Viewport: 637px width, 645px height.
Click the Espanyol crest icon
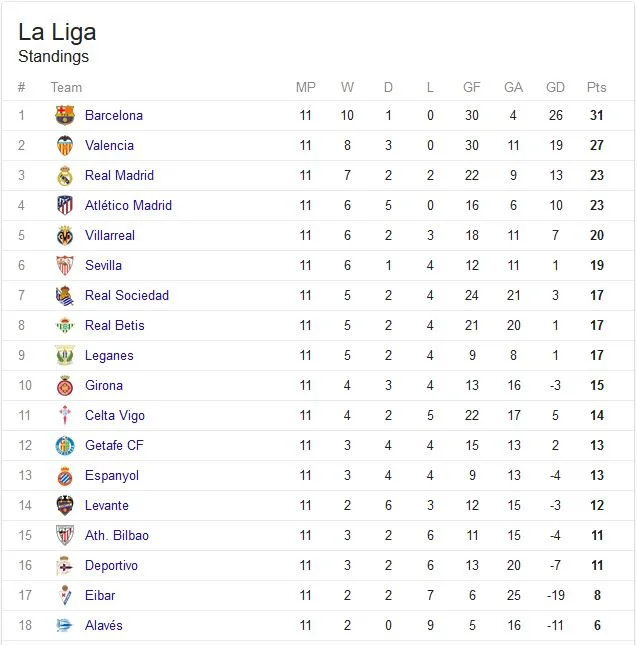click(x=65, y=476)
